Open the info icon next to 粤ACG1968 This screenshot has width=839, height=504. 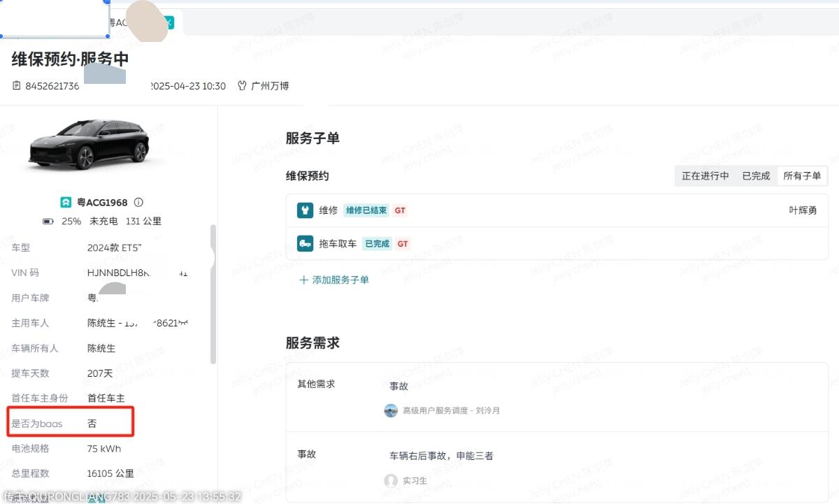pos(138,202)
